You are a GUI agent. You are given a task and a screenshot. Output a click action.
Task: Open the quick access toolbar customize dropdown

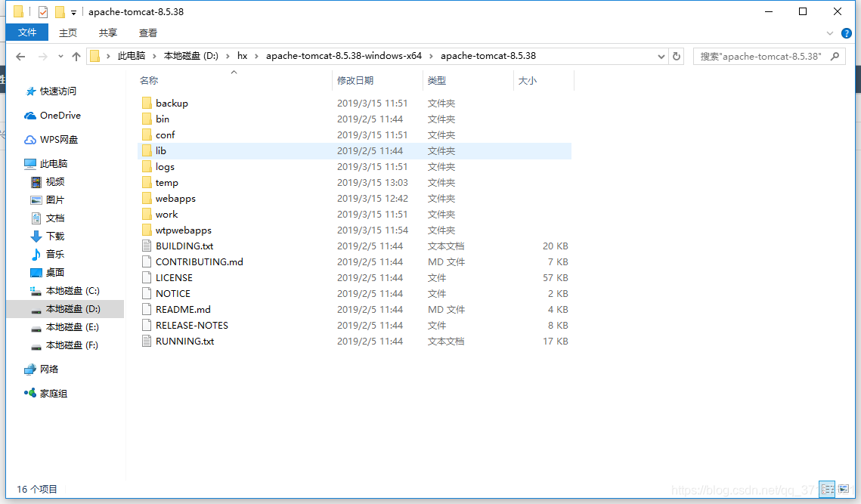73,12
